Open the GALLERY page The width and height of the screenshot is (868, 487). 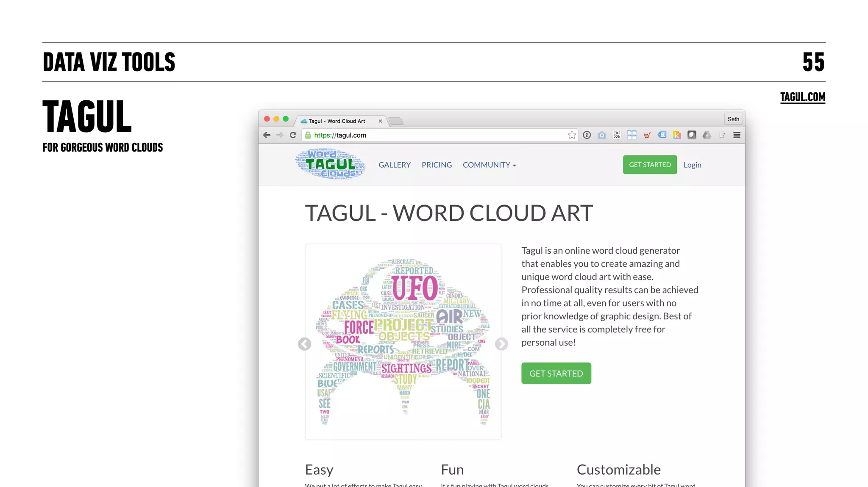pyautogui.click(x=395, y=165)
